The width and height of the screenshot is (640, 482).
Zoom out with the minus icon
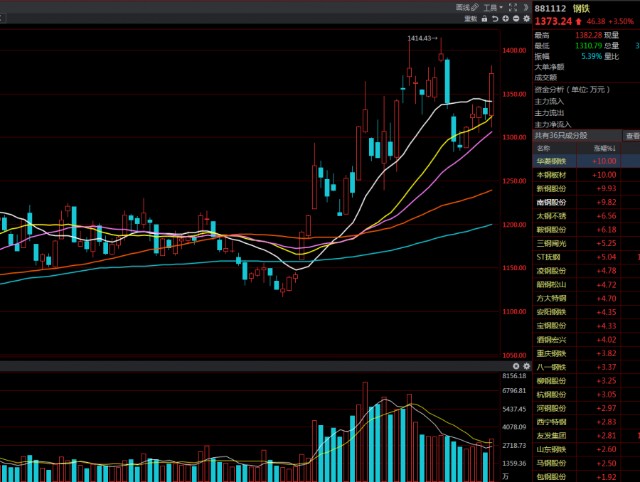point(516,18)
